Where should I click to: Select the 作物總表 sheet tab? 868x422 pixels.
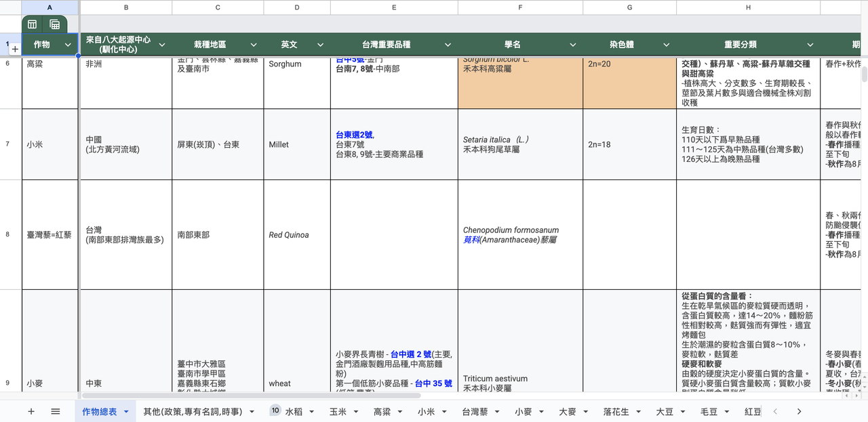tap(99, 411)
